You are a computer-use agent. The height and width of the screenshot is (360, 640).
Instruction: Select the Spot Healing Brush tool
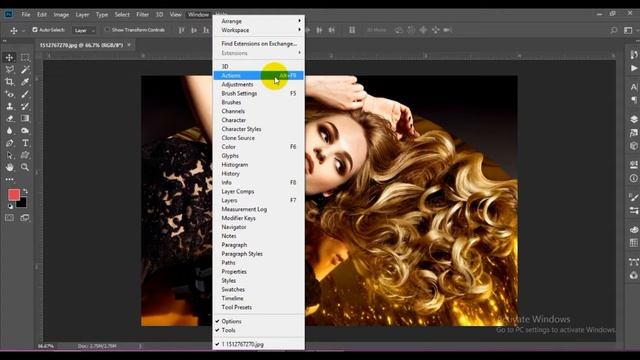pos(9,94)
